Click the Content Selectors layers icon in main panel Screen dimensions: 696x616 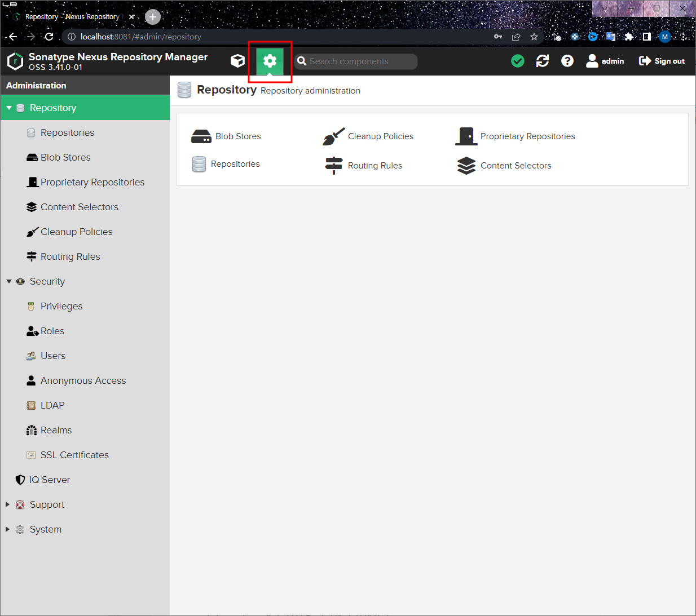(466, 166)
